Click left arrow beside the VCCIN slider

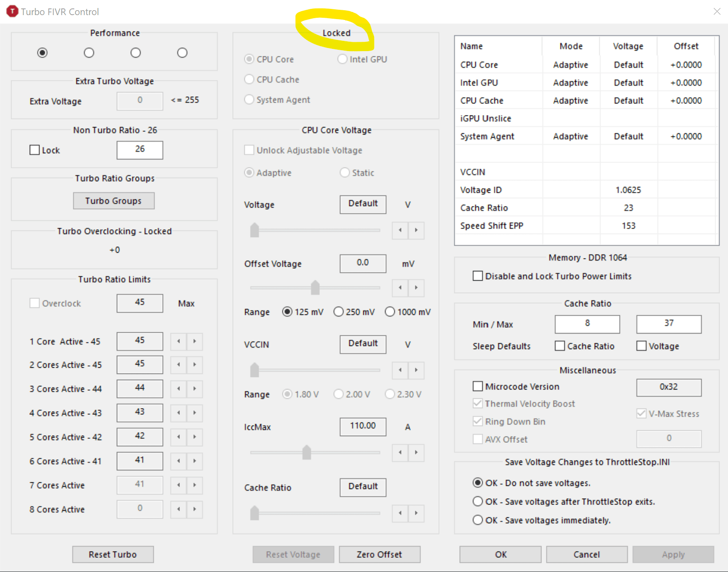tap(400, 370)
